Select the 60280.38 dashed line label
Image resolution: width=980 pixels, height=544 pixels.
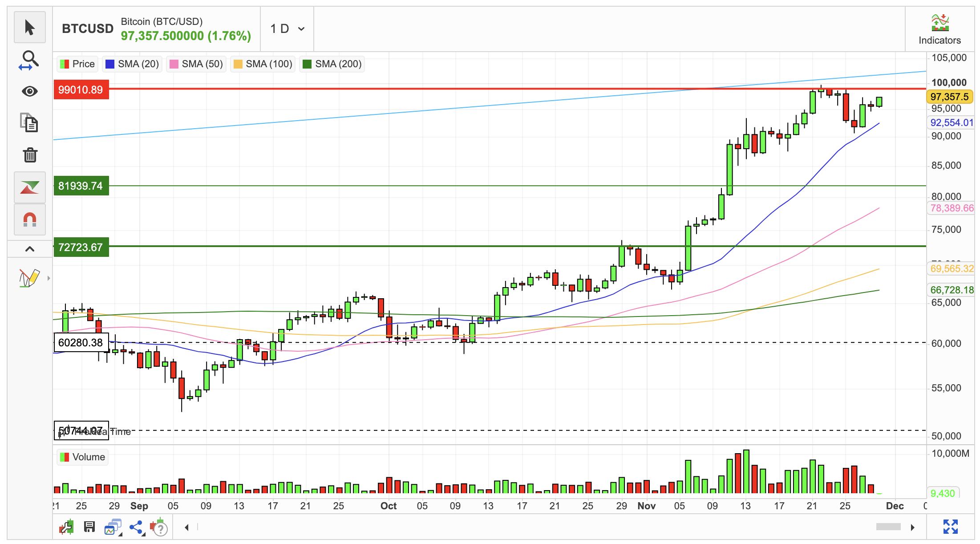(x=81, y=342)
